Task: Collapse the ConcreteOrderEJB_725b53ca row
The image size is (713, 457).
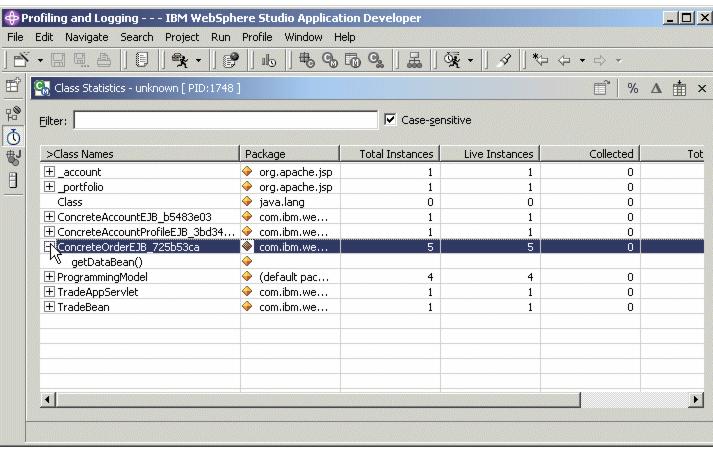Action: point(49,246)
